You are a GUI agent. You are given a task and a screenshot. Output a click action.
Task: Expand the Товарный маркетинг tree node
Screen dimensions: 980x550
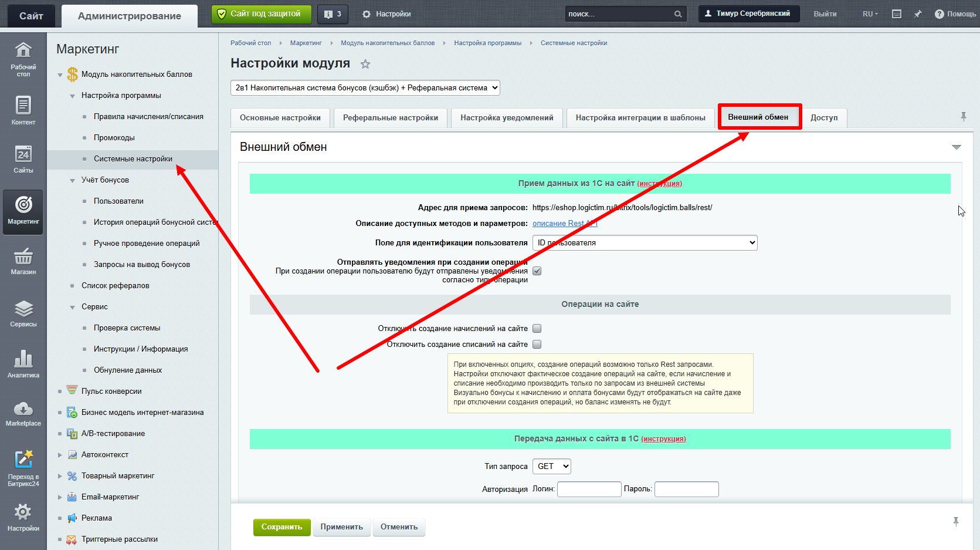pos(60,476)
